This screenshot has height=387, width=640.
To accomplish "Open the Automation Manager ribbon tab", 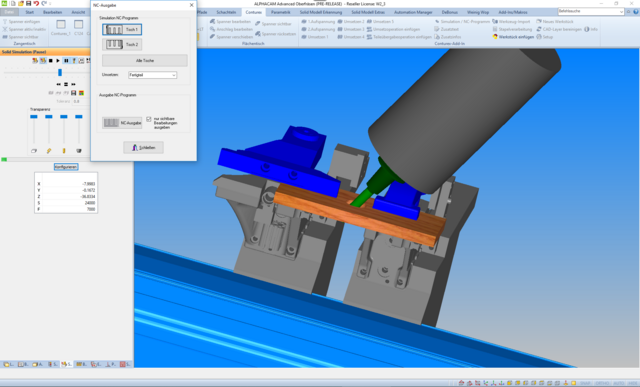I will (413, 12).
